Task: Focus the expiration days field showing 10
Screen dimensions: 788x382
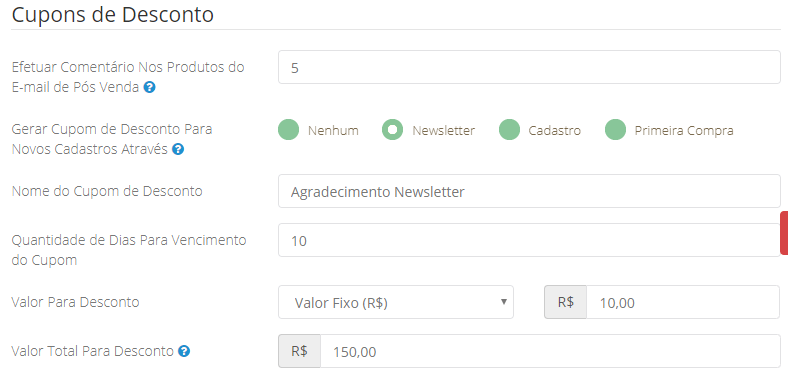Action: pyautogui.click(x=529, y=240)
